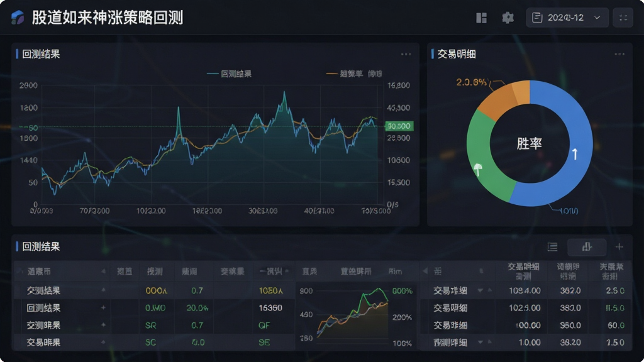Click the 回测结果 title of the lower panel
Image resolution: width=644 pixels, height=362 pixels.
click(x=41, y=246)
